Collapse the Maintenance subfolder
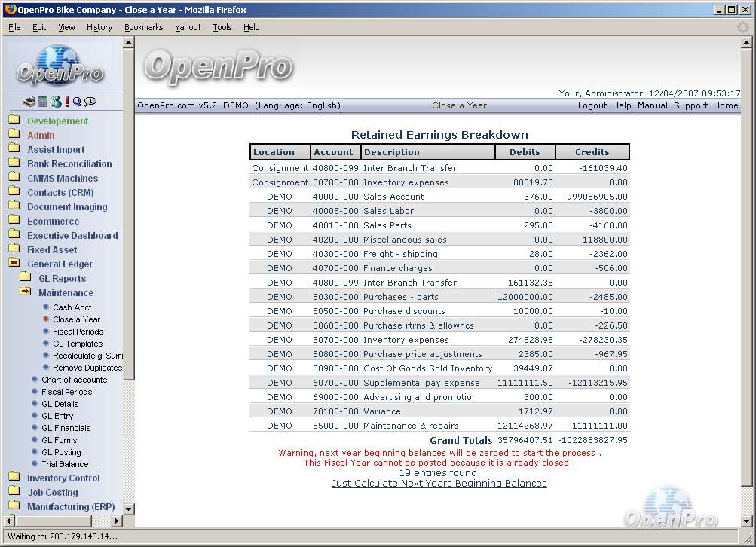756x547 pixels. pyautogui.click(x=26, y=292)
